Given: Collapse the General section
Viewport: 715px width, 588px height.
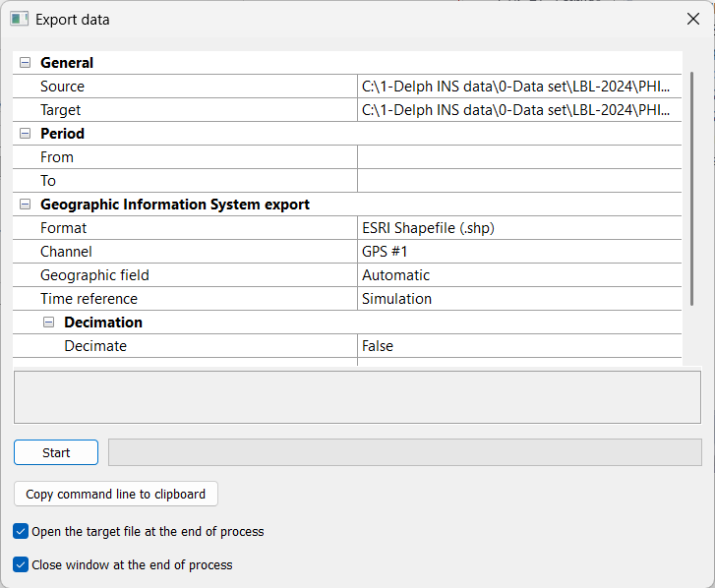Looking at the screenshot, I should pos(25,63).
